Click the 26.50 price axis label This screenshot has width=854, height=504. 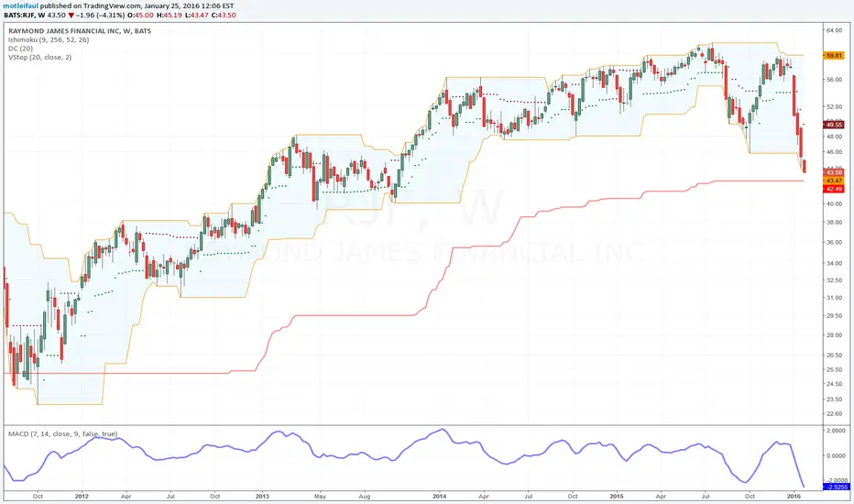834,356
